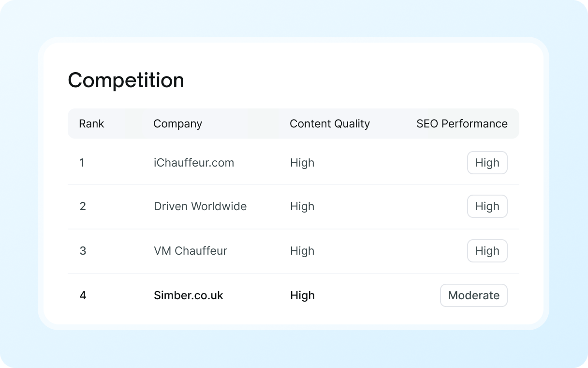The width and height of the screenshot is (588, 368).
Task: Open the iChauffeur.com company entry
Action: (194, 163)
